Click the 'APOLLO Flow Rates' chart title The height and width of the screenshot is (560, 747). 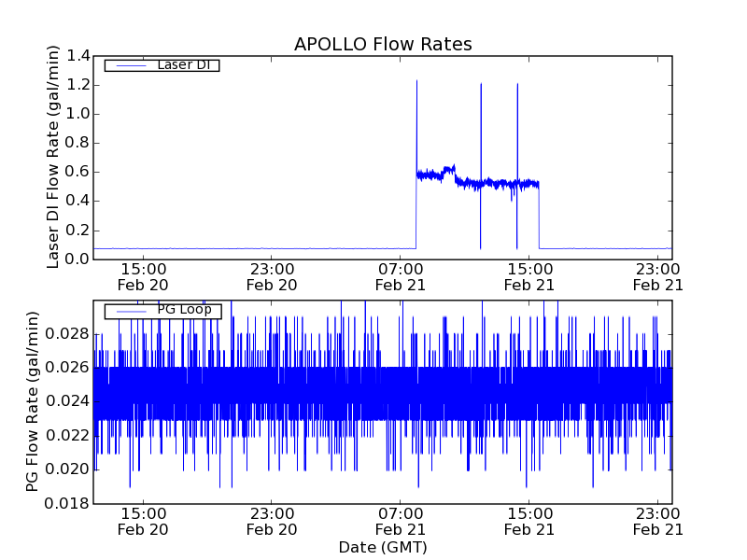pos(383,44)
